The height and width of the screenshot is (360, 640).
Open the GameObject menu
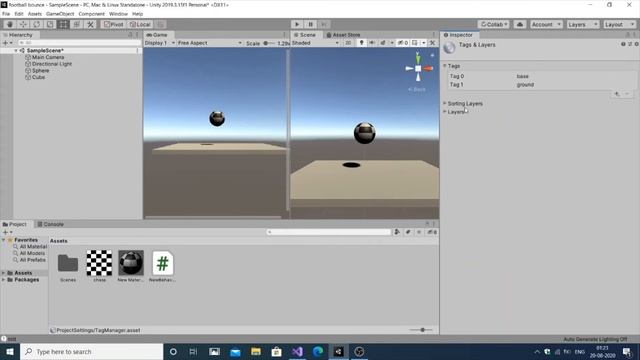click(60, 14)
